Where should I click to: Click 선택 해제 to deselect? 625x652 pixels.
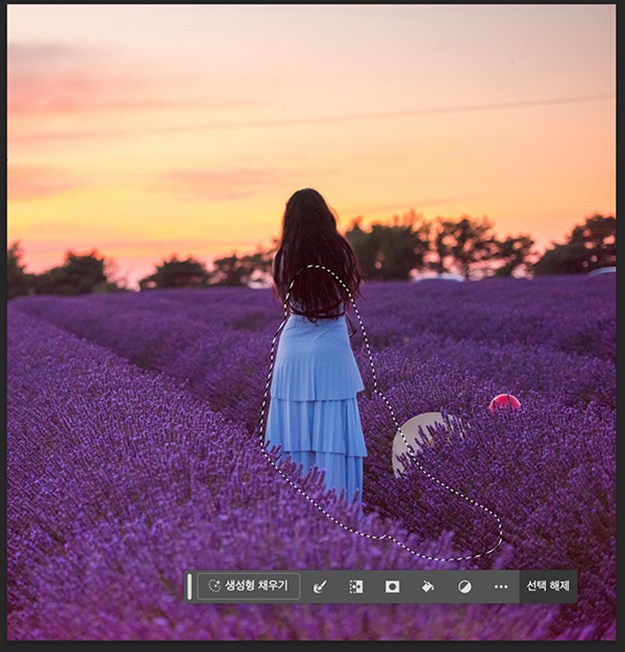pyautogui.click(x=548, y=586)
